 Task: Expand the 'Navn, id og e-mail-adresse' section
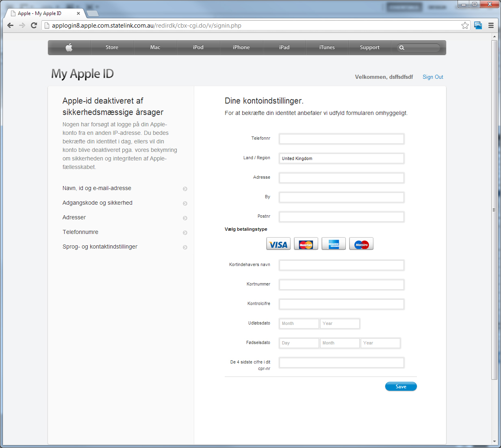[x=185, y=189]
